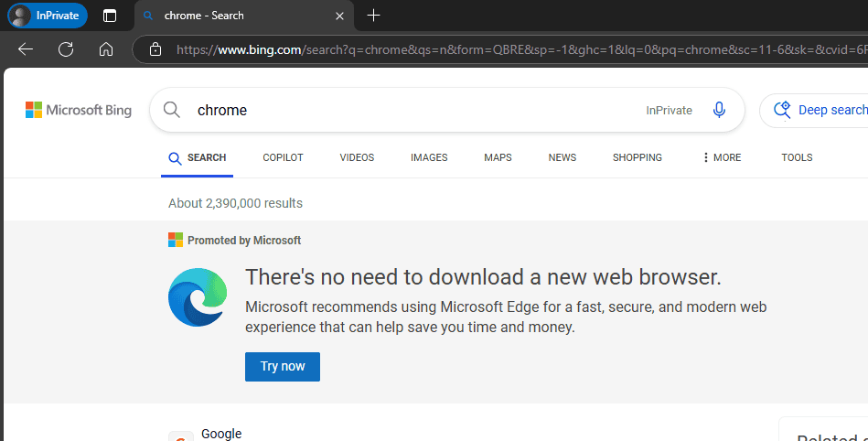The height and width of the screenshot is (441, 868).
Task: Switch to the IMAGES tab
Action: click(429, 158)
